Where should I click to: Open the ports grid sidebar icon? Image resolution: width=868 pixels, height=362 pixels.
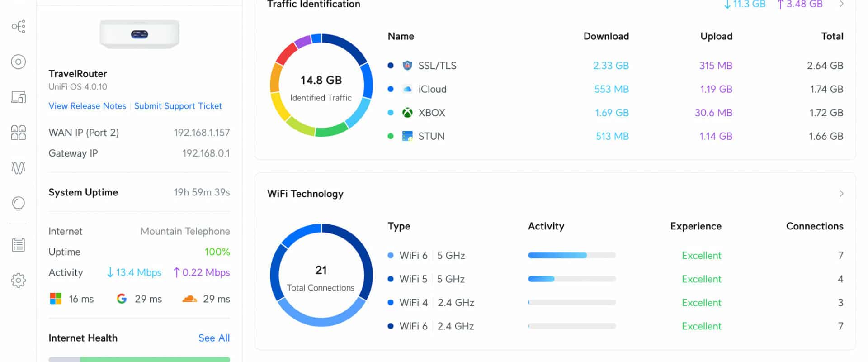[19, 132]
